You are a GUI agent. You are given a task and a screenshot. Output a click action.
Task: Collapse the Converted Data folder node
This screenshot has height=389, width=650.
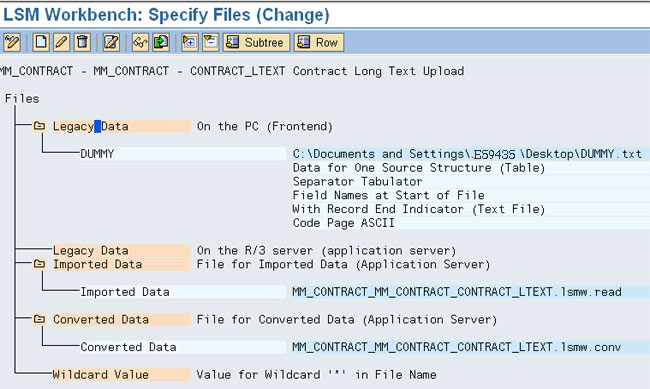click(x=39, y=319)
